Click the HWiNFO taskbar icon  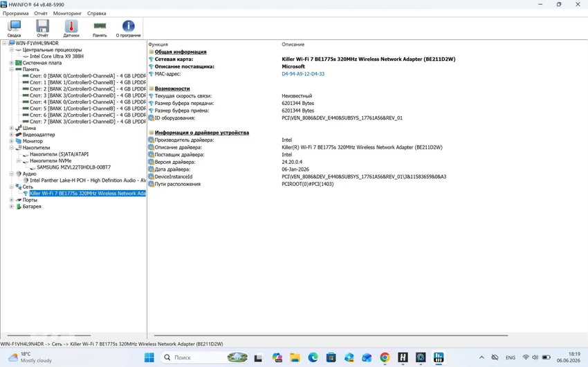[439, 357]
